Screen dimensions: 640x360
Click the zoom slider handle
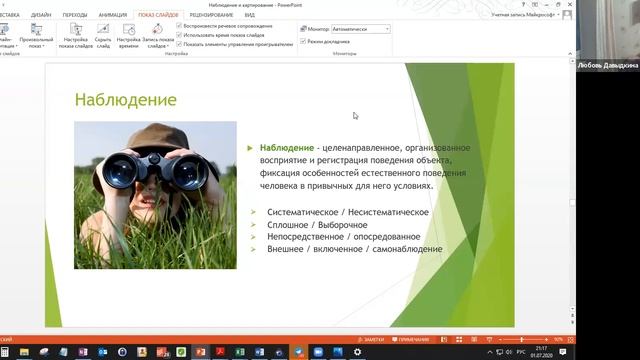click(x=522, y=340)
